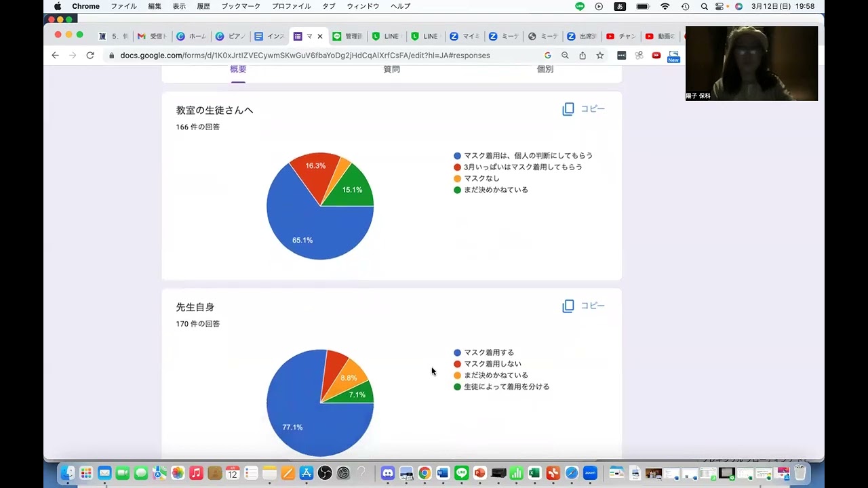Image resolution: width=868 pixels, height=488 pixels.
Task: Click the magnifier search icon in the address bar
Action: coord(565,55)
